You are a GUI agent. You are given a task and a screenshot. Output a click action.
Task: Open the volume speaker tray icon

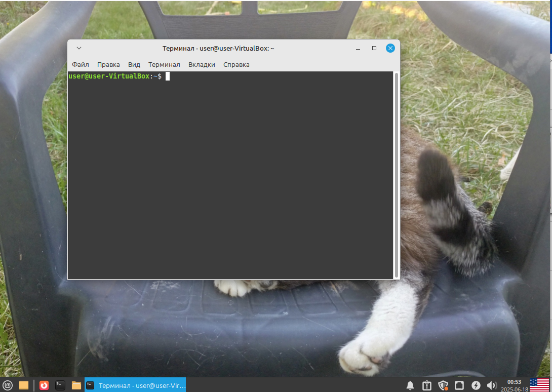[492, 385]
